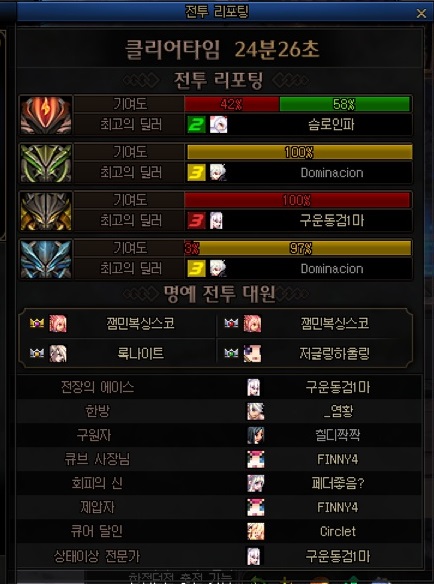434x584 pixels.
Task: Click the portrait next to 저굴링하출링
Action: click(x=252, y=353)
